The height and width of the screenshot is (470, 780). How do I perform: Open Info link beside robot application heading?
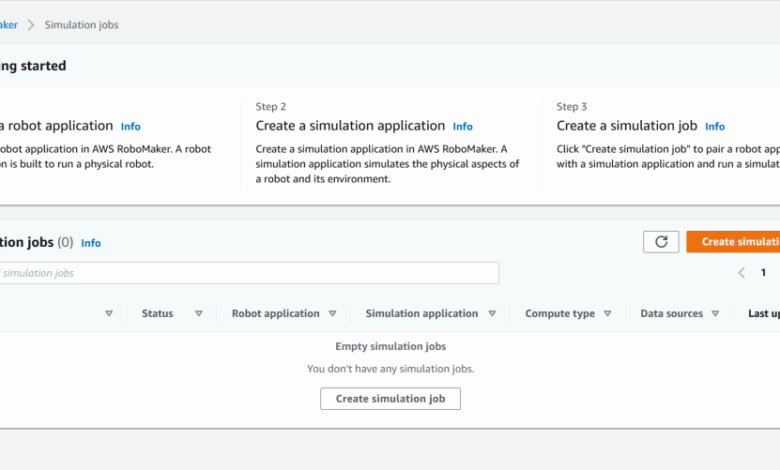point(130,126)
